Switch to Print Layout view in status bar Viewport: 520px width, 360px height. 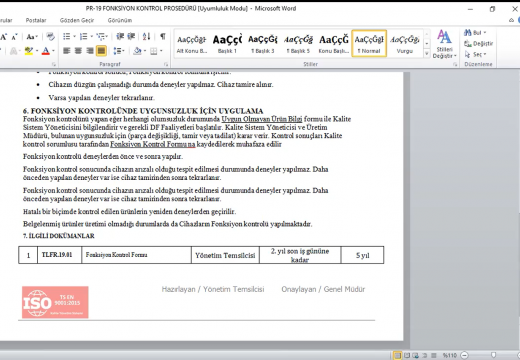pyautogui.click(x=397, y=355)
